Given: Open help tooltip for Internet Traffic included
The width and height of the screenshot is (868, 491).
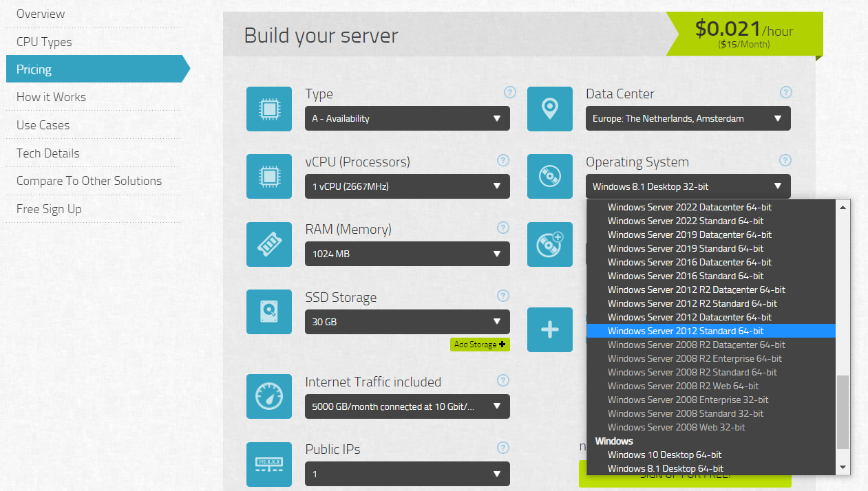Looking at the screenshot, I should coord(503,380).
